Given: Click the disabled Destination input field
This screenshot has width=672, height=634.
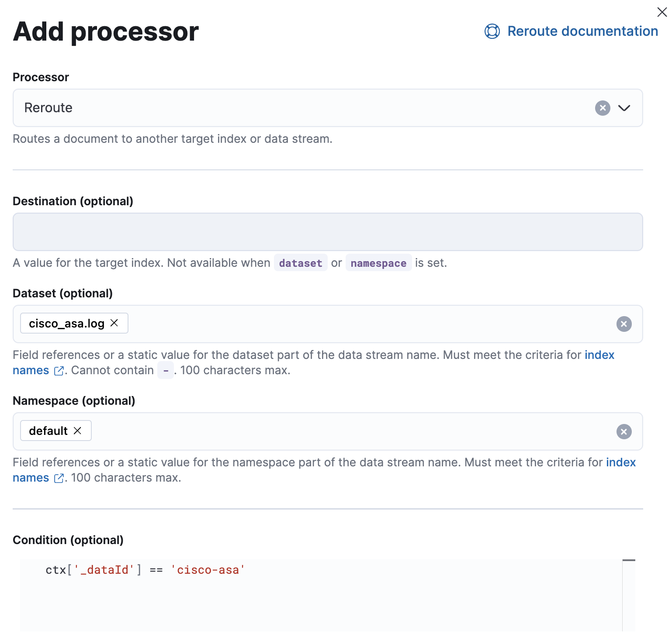Looking at the screenshot, I should click(328, 232).
